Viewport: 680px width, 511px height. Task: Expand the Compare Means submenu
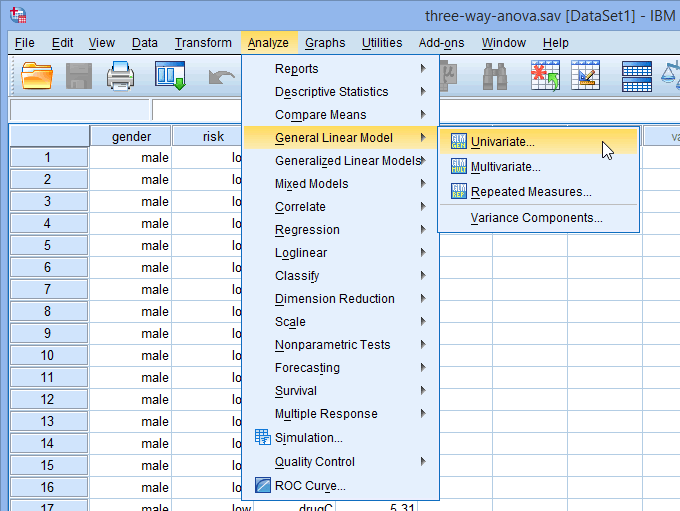click(341, 115)
